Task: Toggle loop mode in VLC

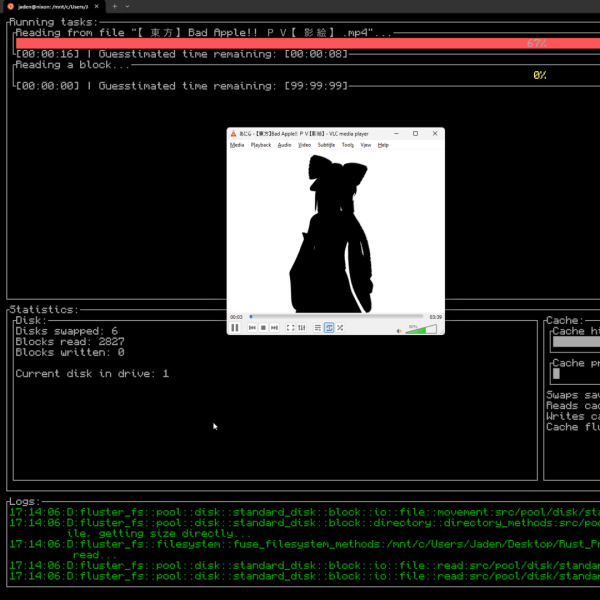Action: coord(329,328)
